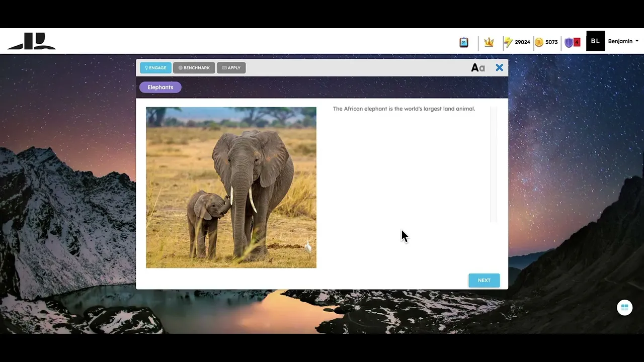
Task: Click the BL avatar tile
Action: click(595, 41)
